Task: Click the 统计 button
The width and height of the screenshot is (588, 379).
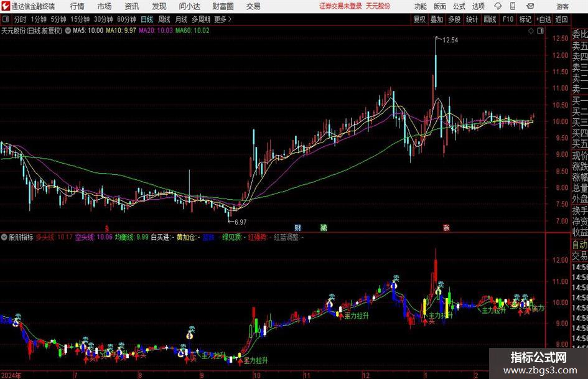Action: coord(472,19)
